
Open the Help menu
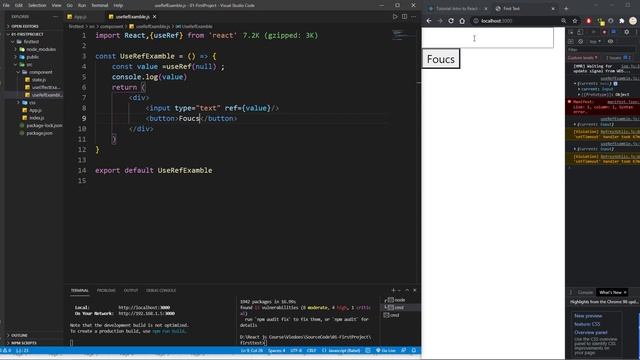(118, 5)
